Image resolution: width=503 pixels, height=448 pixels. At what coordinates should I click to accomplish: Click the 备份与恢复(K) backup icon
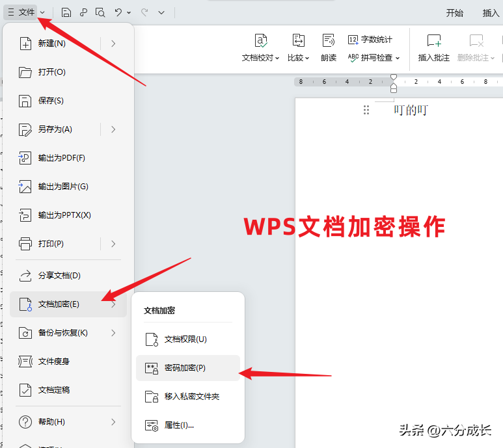(25, 333)
